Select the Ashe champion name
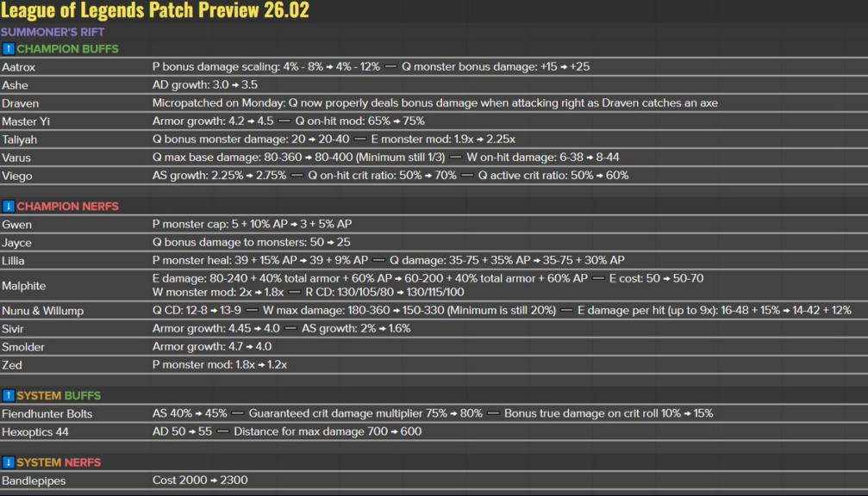Screen dimensions: 868x496 pyautogui.click(x=15, y=85)
